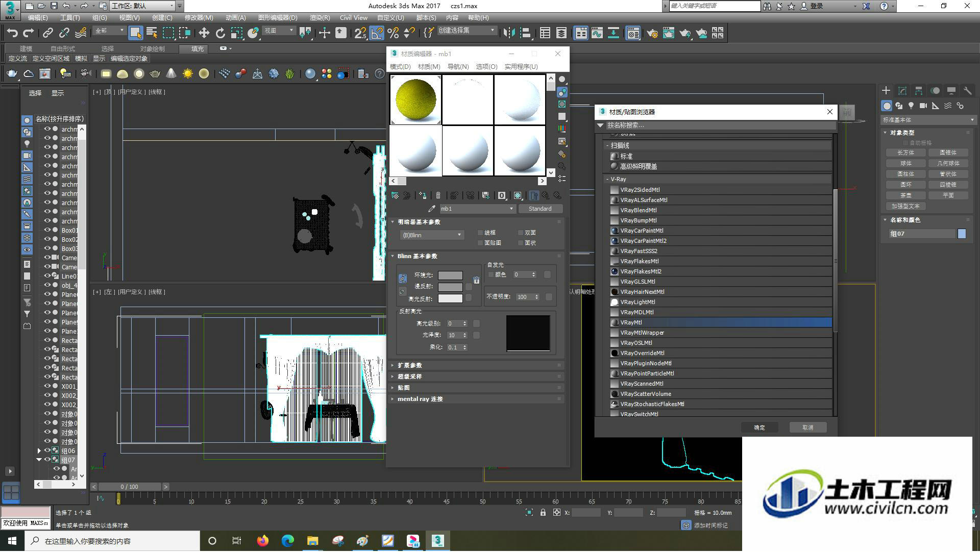
Task: Toggle ambient-diffuse color lock button
Action: coord(402,279)
